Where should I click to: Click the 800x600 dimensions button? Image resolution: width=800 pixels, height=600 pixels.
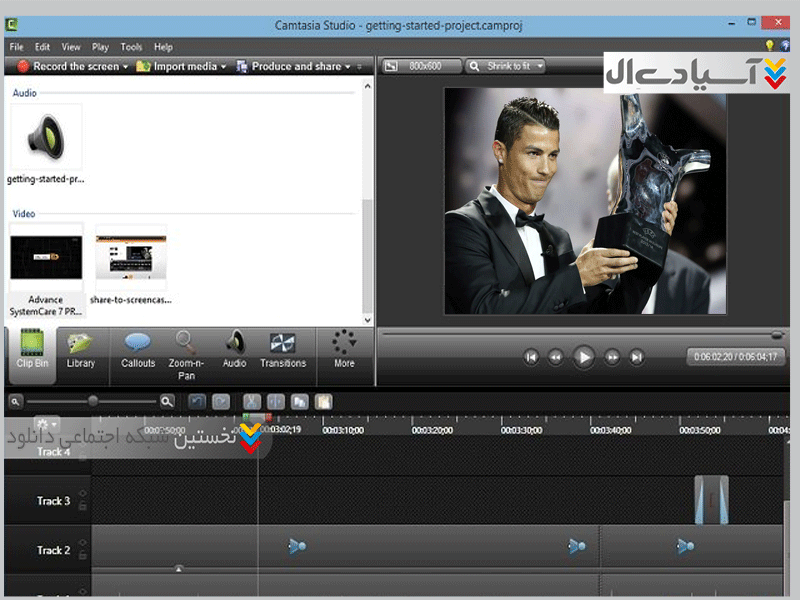[422, 66]
